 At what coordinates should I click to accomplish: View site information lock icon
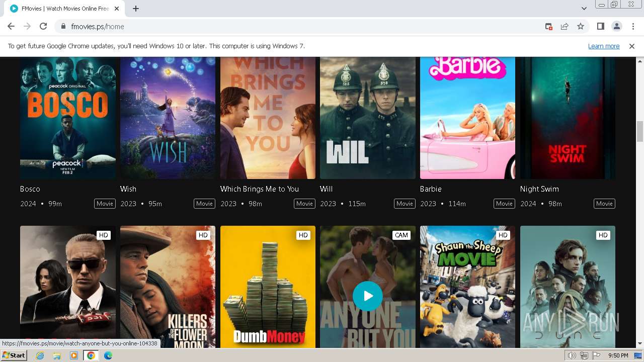(63, 27)
